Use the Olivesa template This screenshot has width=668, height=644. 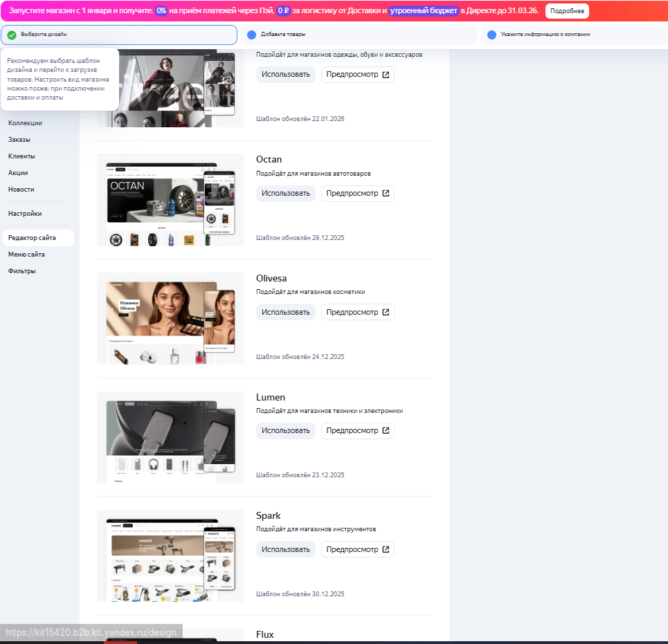point(286,312)
